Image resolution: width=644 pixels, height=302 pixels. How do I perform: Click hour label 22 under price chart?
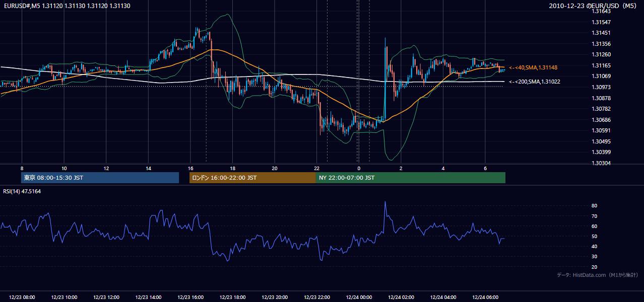coord(316,168)
